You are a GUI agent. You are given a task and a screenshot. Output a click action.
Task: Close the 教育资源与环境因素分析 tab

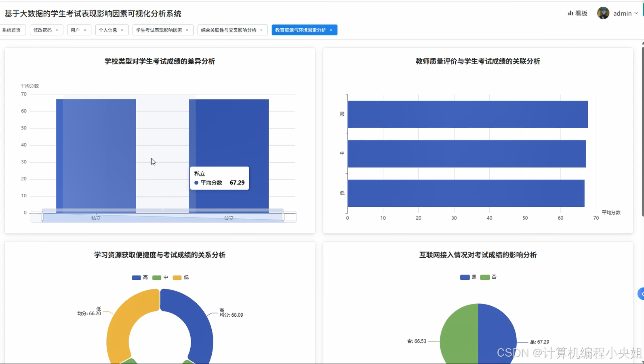click(331, 30)
